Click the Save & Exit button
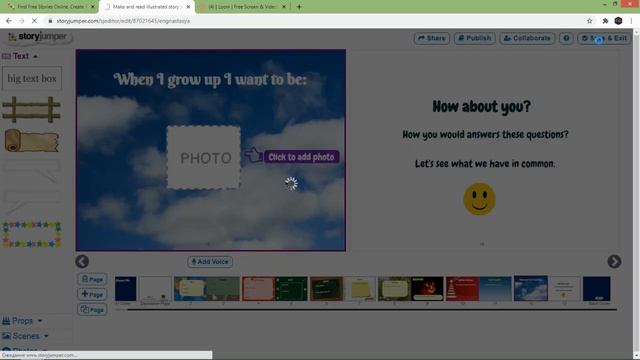The width and height of the screenshot is (640, 360). point(604,38)
